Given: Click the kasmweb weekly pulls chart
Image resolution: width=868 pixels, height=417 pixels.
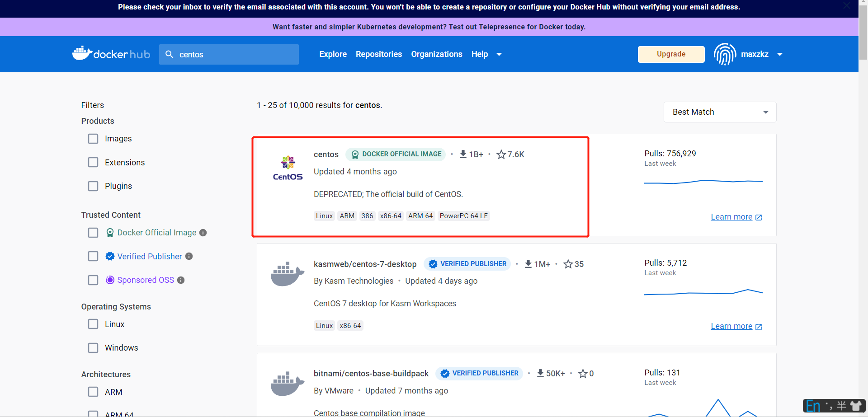Looking at the screenshot, I should [703, 292].
